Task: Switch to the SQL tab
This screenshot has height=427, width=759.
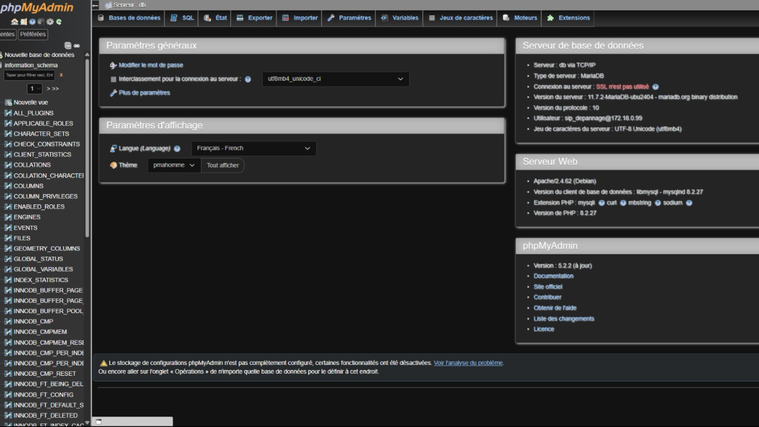Action: (182, 18)
